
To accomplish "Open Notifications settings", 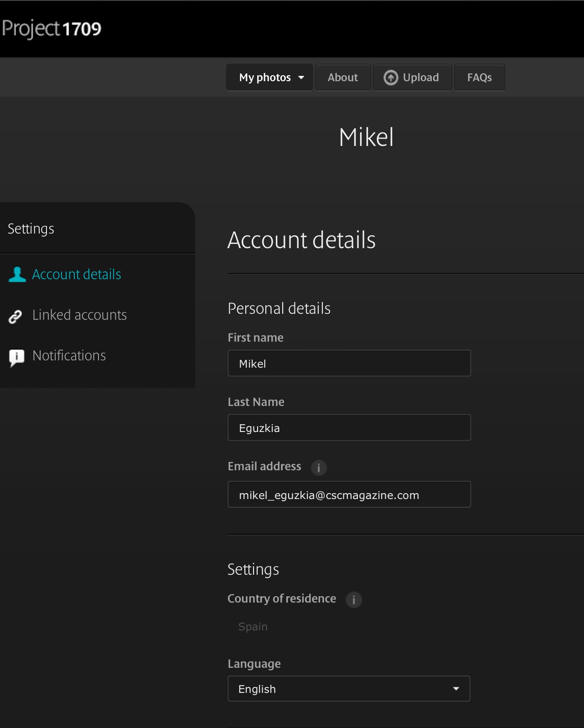I will tap(69, 356).
